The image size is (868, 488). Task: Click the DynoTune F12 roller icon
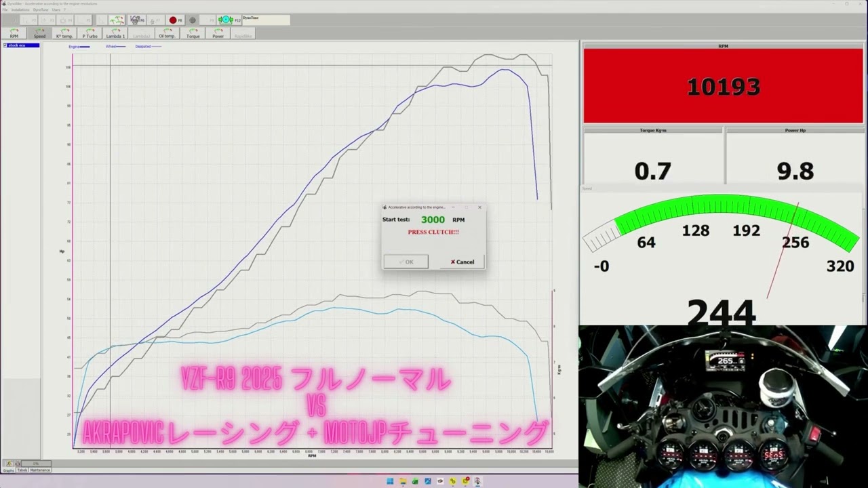click(229, 20)
